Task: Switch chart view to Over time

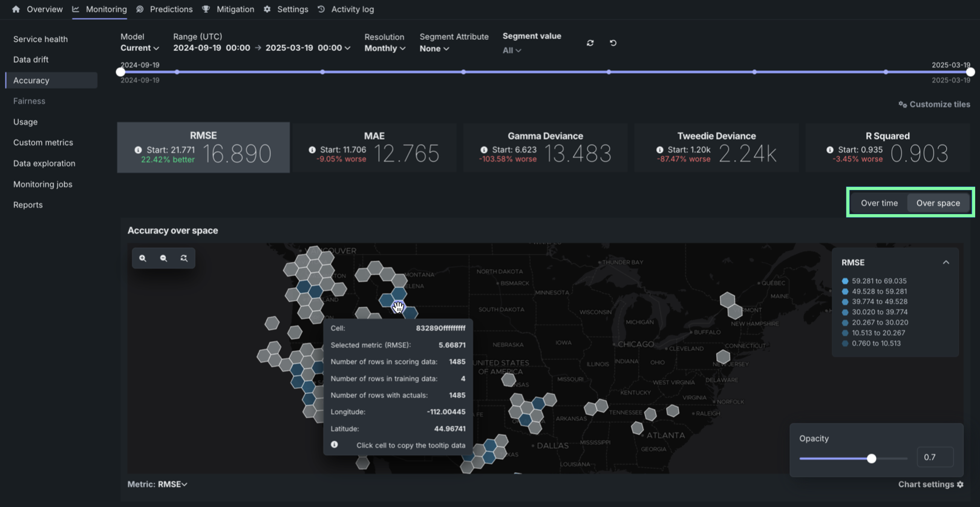Action: [879, 203]
